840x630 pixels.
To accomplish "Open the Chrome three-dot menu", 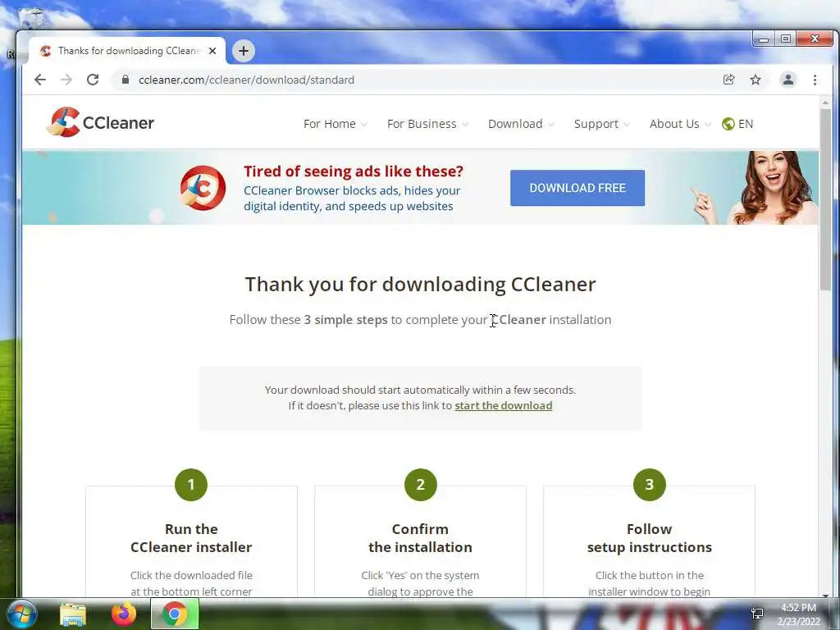I will coord(815,80).
